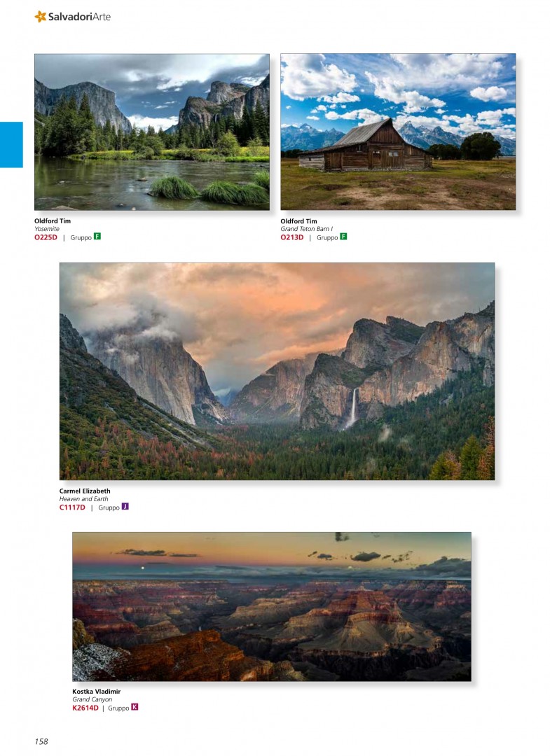This screenshot has width=550, height=756.
Task: Open the Grand Teton Barn photograph
Action: 398,132
